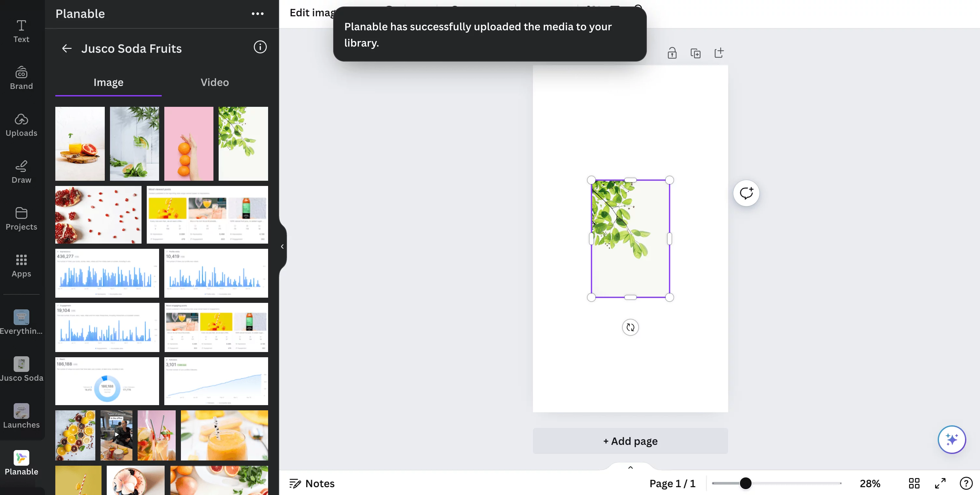Toggle duplicate element button
980x495 pixels.
pos(695,53)
